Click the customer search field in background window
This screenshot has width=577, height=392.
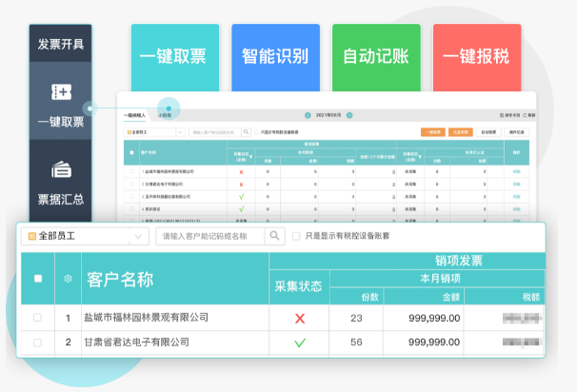coord(215,132)
